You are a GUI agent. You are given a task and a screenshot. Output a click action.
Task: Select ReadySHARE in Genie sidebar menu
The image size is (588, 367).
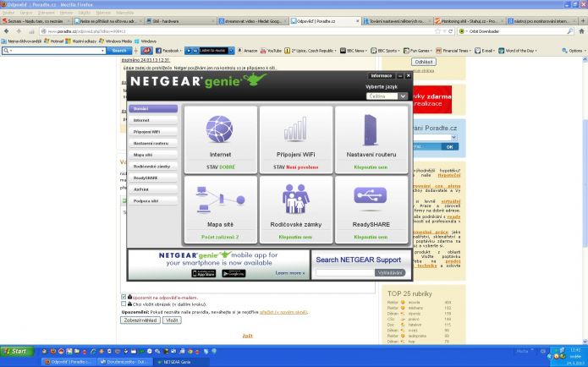[153, 178]
